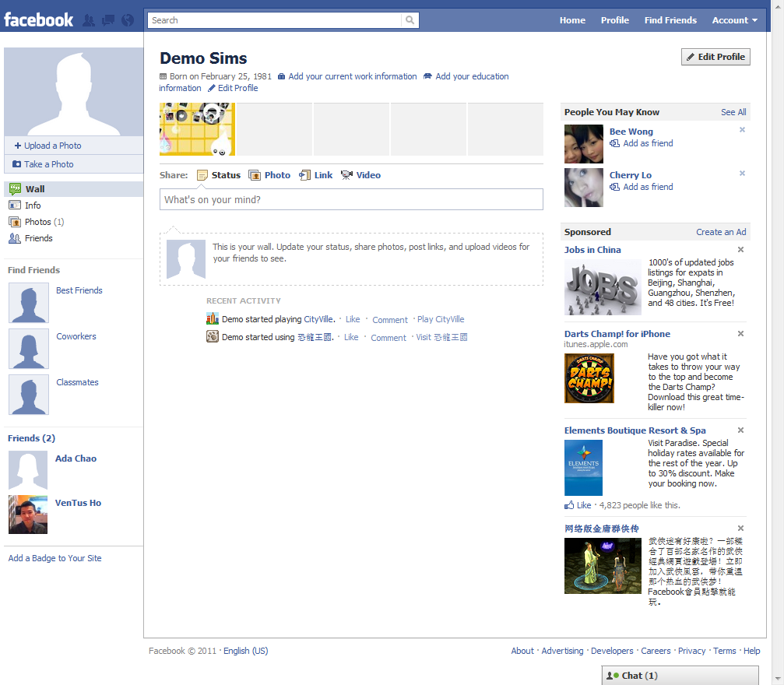The image size is (784, 685).
Task: Open Ada Chao's profile
Action: (x=76, y=458)
